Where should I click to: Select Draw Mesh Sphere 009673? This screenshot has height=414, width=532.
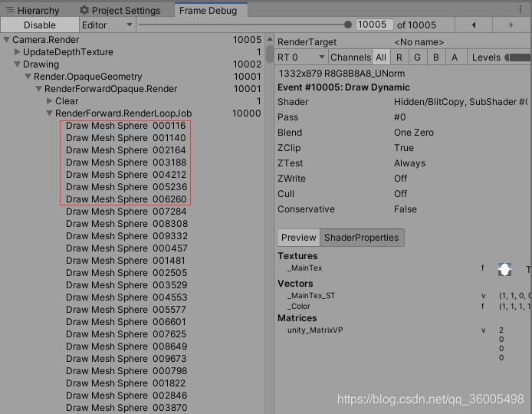point(126,358)
